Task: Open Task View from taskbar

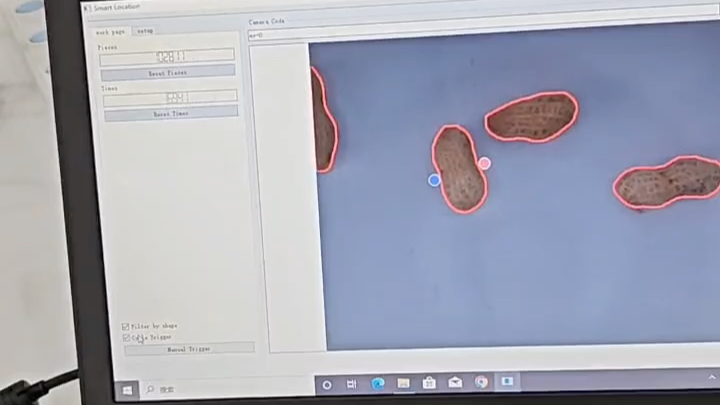Action: tap(352, 384)
